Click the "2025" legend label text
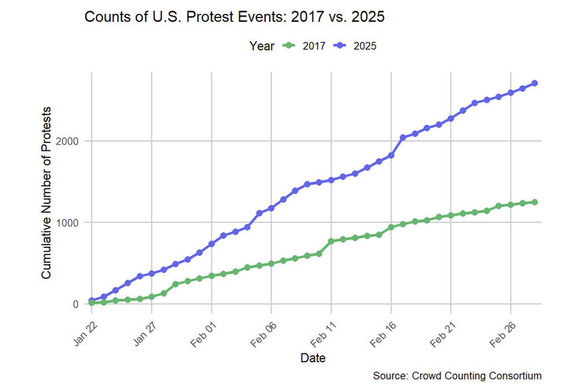This screenshot has height=392, width=570. (365, 46)
